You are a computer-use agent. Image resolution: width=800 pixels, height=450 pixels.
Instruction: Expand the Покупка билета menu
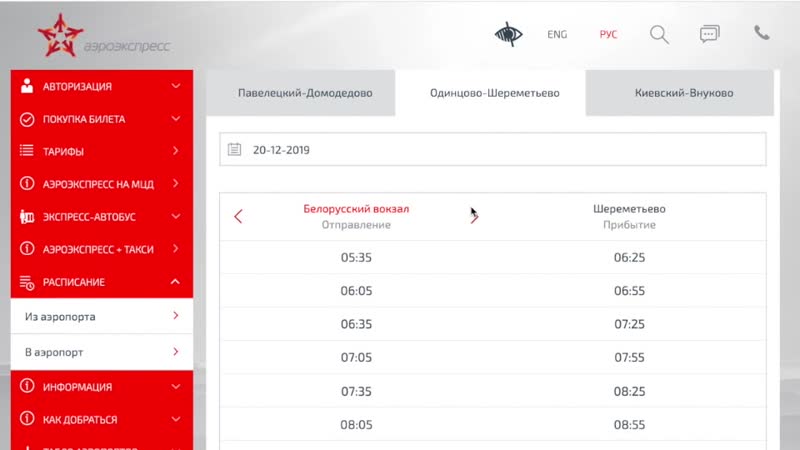(175, 119)
